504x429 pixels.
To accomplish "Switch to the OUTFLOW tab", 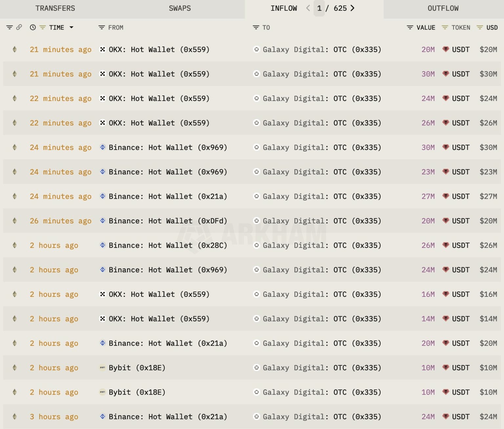I will click(x=443, y=9).
